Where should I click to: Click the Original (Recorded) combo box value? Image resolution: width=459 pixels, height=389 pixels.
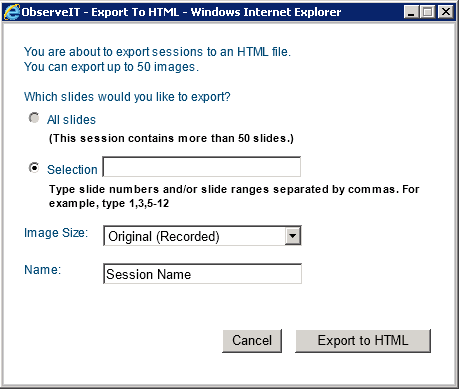click(194, 236)
